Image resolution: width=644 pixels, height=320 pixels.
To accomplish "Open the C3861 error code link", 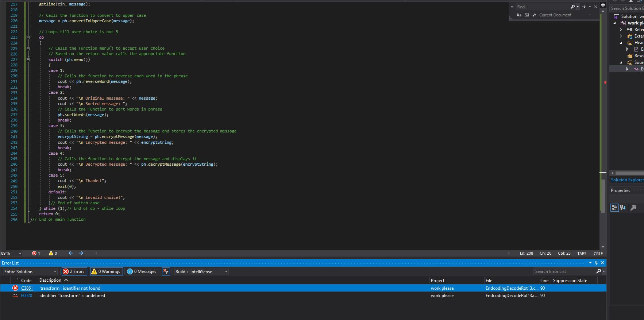I will (27, 288).
